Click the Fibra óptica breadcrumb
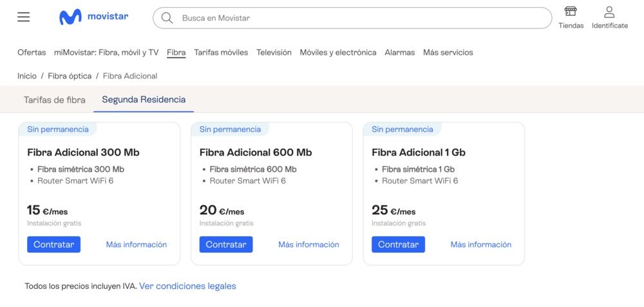Image resolution: width=644 pixels, height=307 pixels. pyautogui.click(x=70, y=76)
